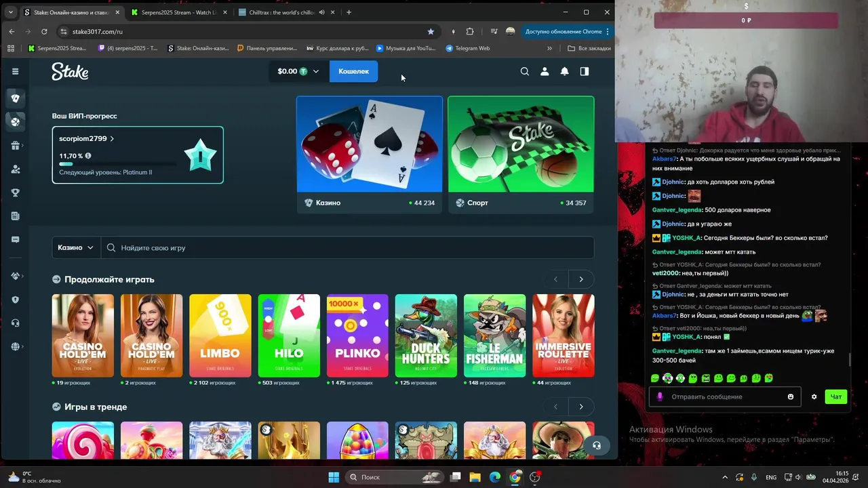Show next games in Продолжайте играть
Viewport: 868px width, 488px height.
[x=581, y=279]
